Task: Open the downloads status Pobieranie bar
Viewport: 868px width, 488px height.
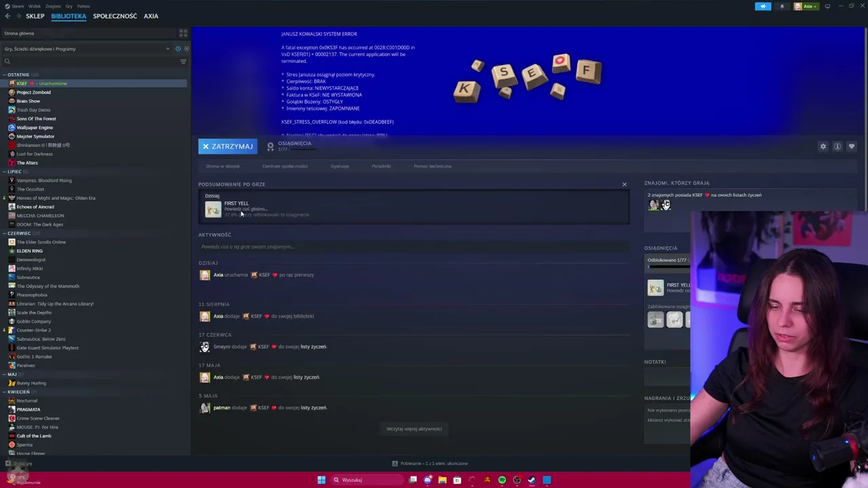Action: click(x=430, y=464)
